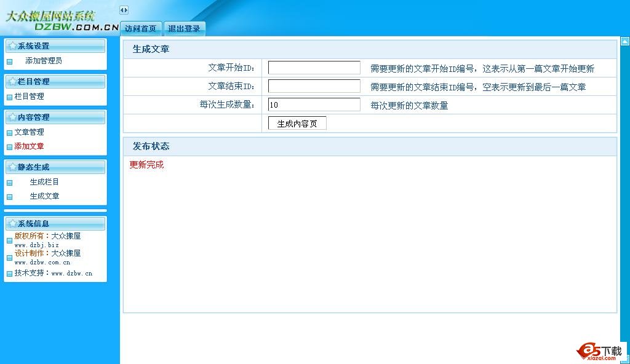Screen dimensions: 630x364
Task: Open the 栏目管理 section header
Action: (55, 82)
